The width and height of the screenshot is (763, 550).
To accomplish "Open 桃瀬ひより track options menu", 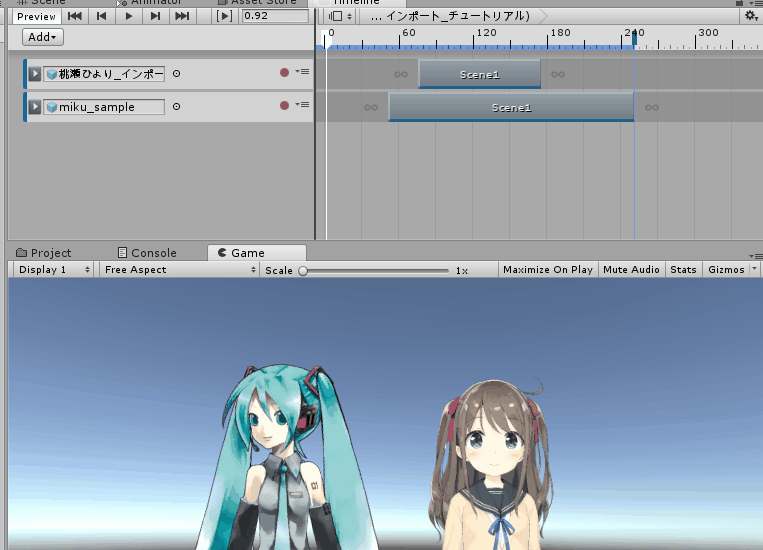I will (302, 72).
